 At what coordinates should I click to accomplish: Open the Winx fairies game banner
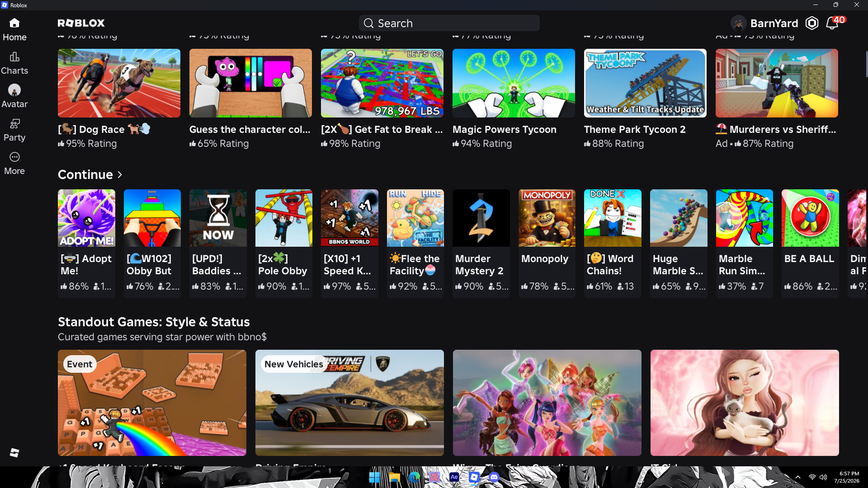point(547,403)
